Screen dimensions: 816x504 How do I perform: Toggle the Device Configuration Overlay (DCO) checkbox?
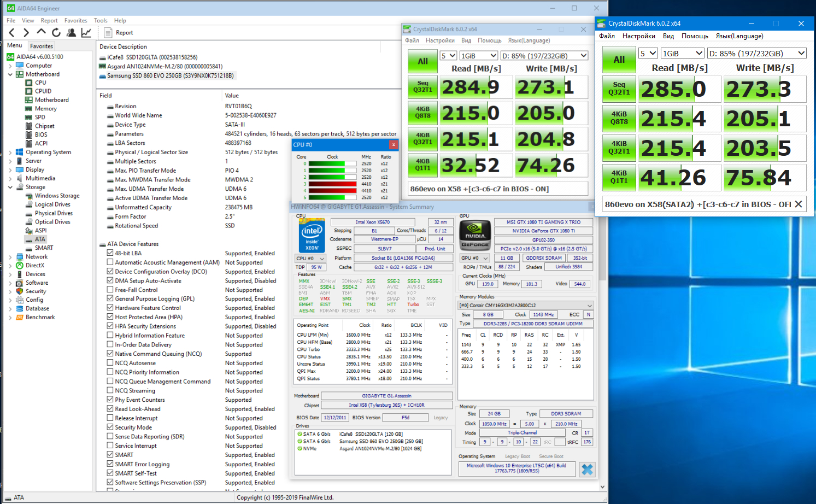[110, 272]
